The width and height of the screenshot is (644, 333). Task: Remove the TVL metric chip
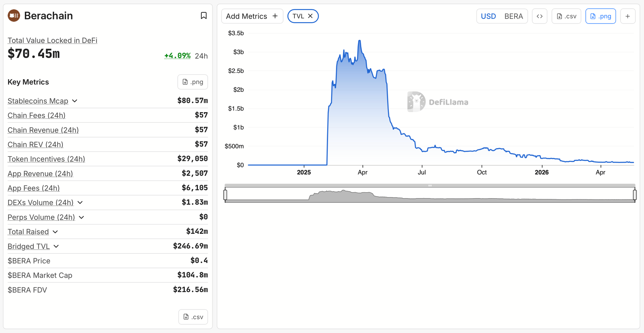(x=310, y=16)
